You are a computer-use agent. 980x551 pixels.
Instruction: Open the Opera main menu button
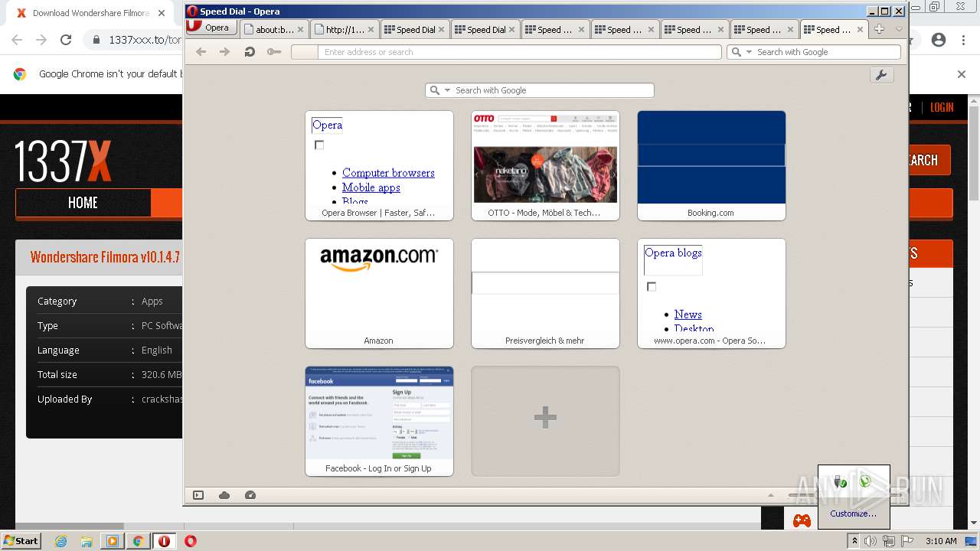[x=210, y=28]
